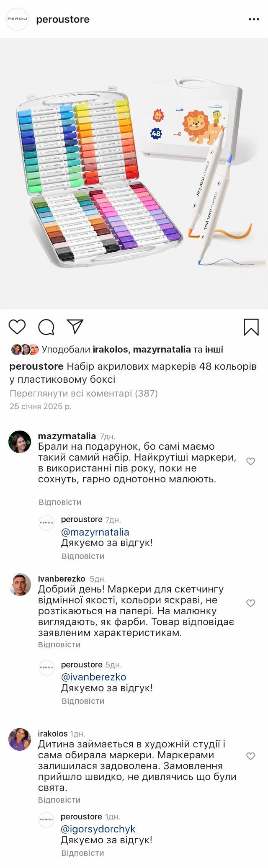Viewport: 268px width, 868px height.
Task: Share the post via paper plane icon
Action: tap(75, 327)
